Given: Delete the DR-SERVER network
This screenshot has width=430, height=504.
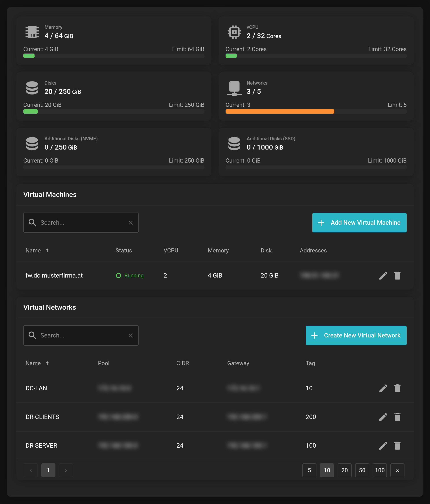Looking at the screenshot, I should [397, 446].
